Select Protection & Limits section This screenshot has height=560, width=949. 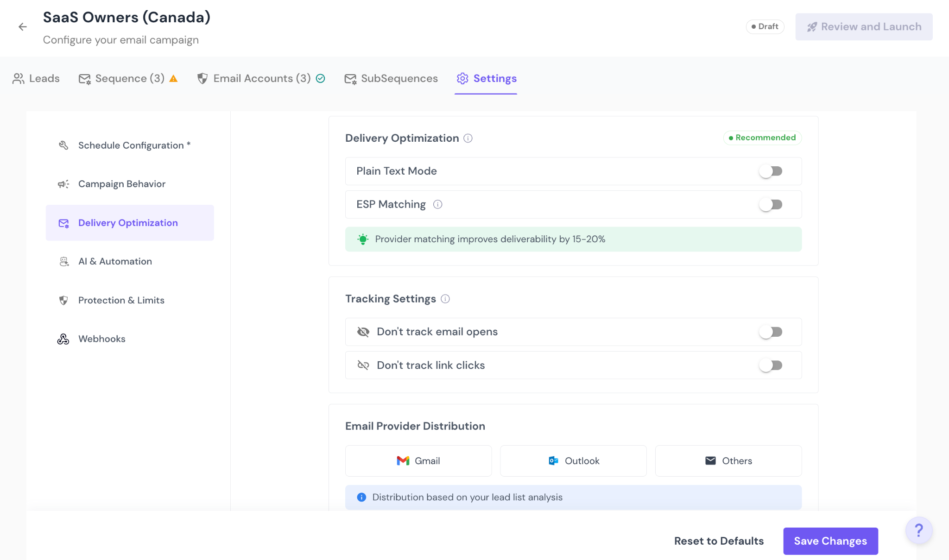coord(121,300)
